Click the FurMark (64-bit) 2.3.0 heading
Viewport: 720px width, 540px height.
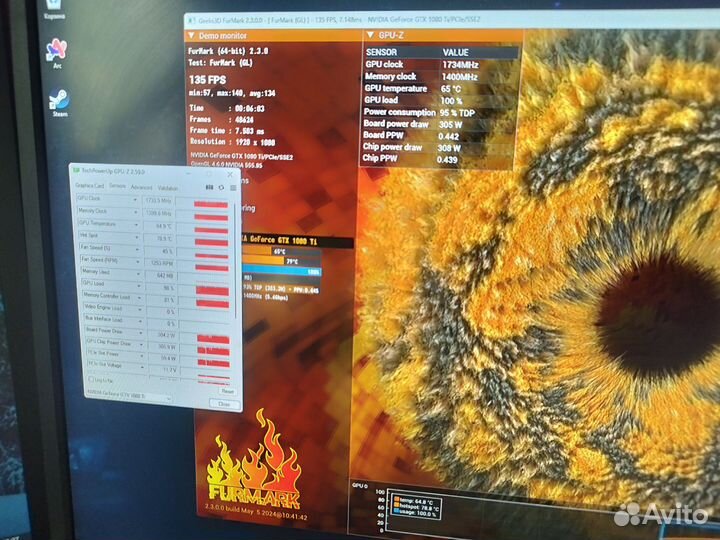coord(228,51)
